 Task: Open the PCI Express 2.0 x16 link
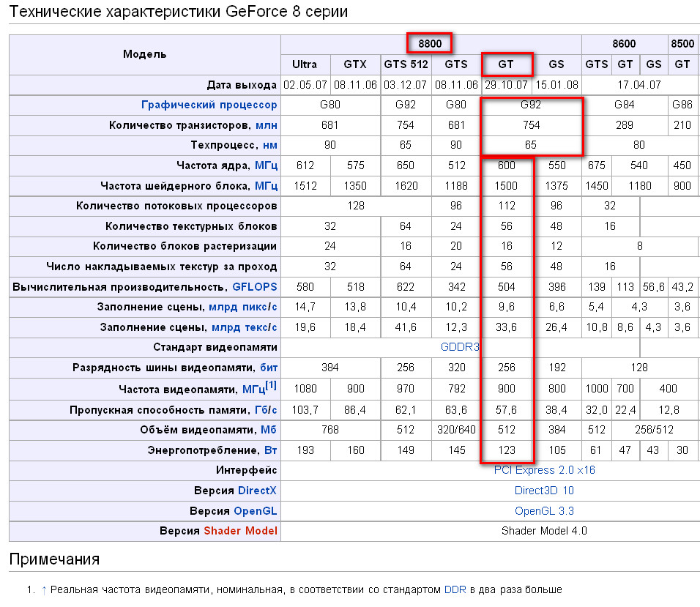[x=544, y=470]
